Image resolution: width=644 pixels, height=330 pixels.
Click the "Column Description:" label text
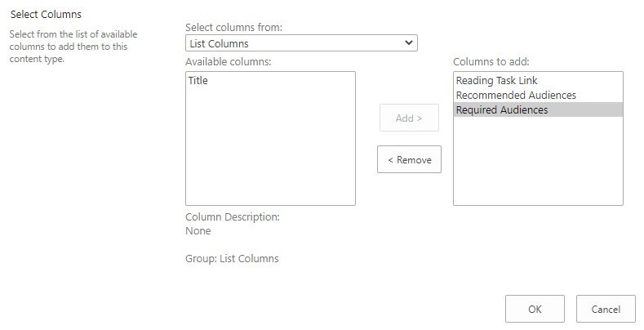[x=233, y=217]
